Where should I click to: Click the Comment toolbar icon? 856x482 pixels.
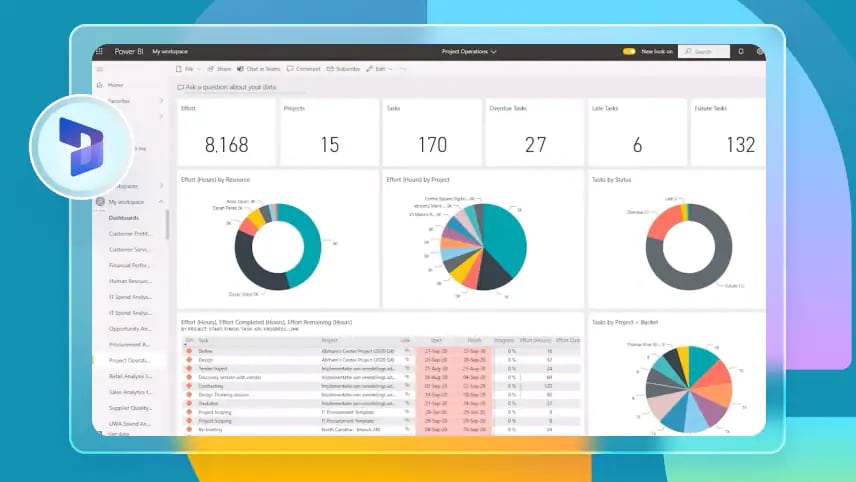(x=290, y=69)
